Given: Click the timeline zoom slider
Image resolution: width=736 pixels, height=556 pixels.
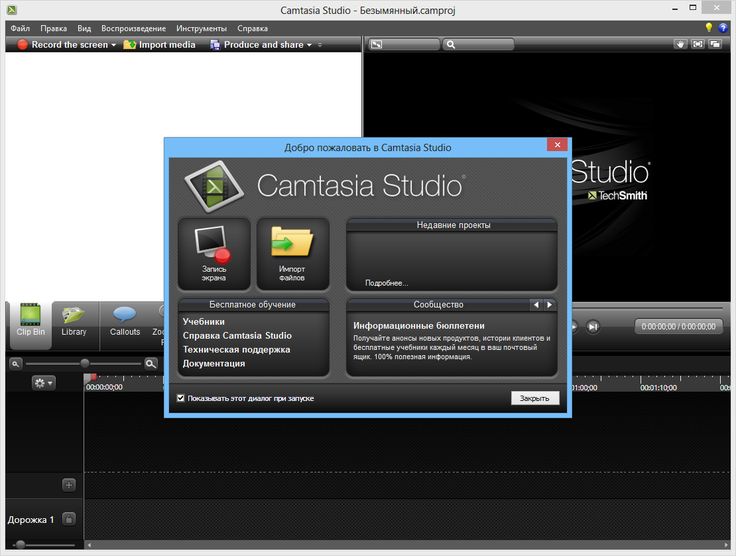Looking at the screenshot, I should coord(84,364).
